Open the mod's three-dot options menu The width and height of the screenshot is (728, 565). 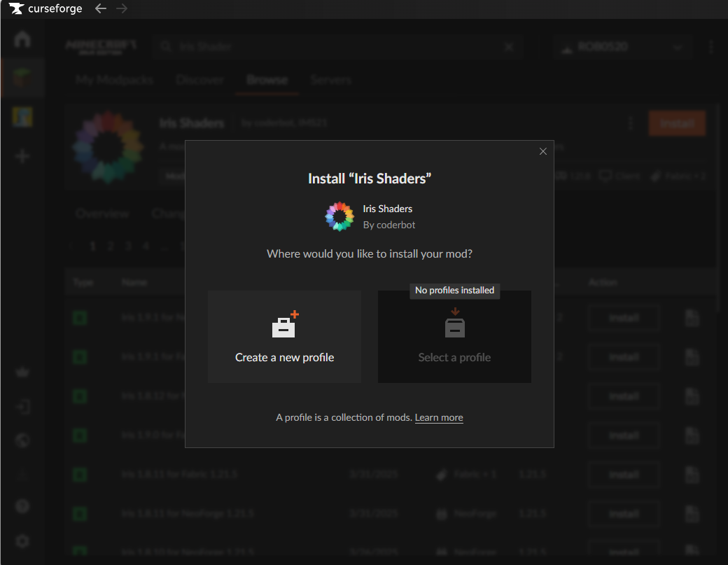point(631,123)
